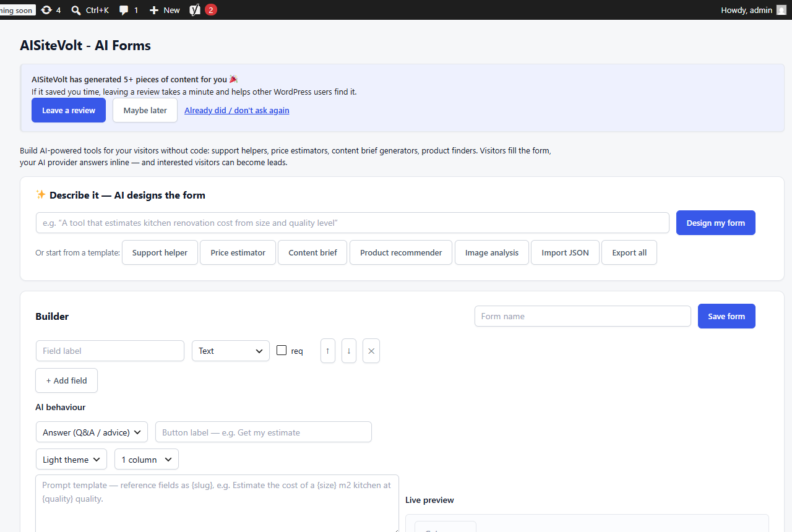The height and width of the screenshot is (532, 792).
Task: Click the Live preview label
Action: click(429, 500)
